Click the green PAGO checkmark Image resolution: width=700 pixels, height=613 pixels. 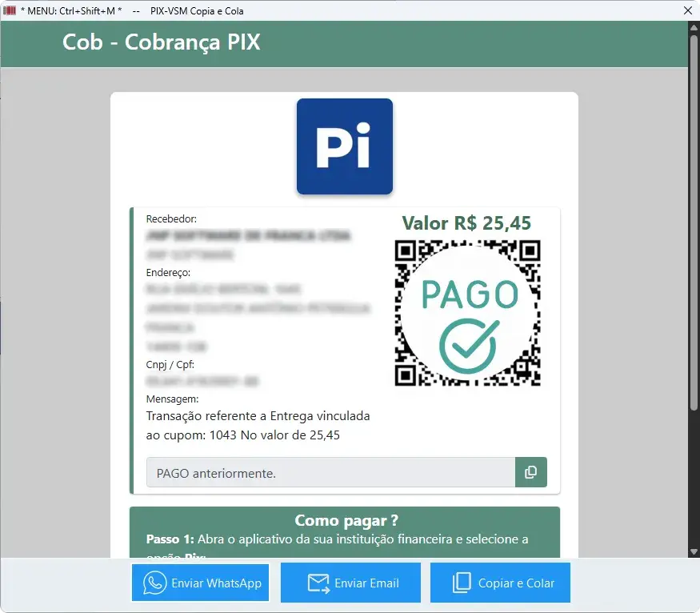[x=469, y=340]
